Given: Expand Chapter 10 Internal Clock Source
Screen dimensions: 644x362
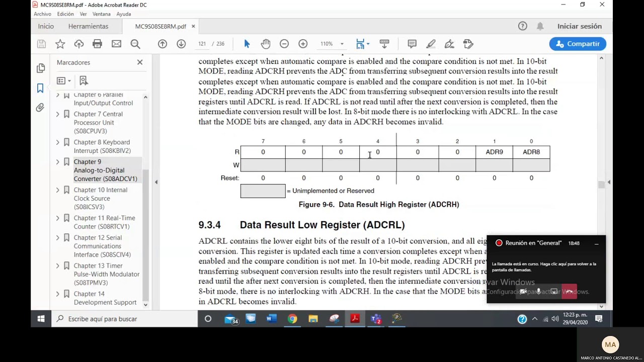Looking at the screenshot, I should 57,190.
